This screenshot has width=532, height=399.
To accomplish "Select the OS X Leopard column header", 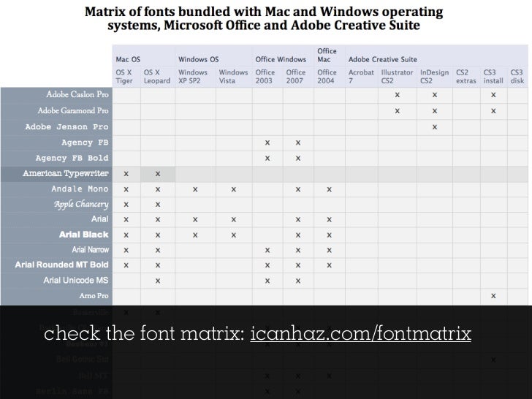I will (156, 77).
